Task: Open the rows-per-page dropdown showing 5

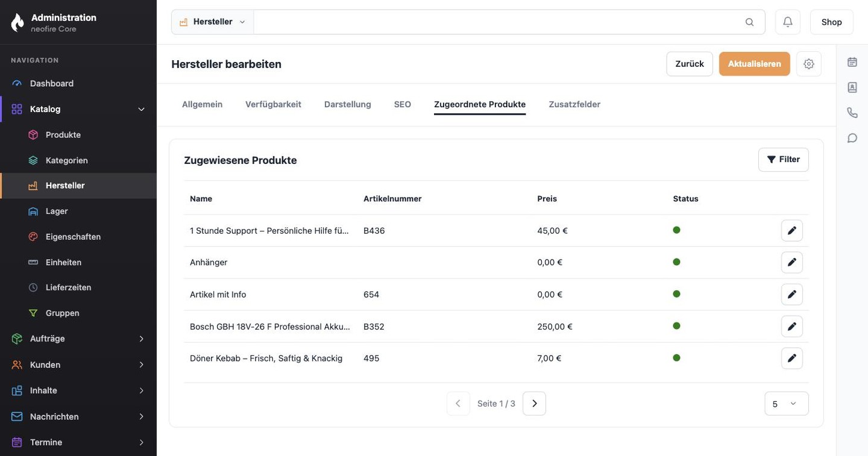Action: tap(786, 404)
